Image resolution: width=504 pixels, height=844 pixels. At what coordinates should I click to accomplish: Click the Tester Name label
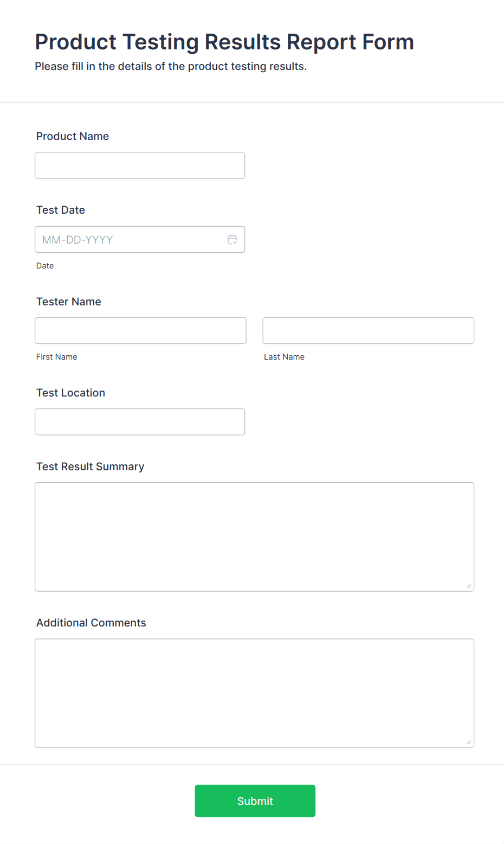(x=68, y=302)
